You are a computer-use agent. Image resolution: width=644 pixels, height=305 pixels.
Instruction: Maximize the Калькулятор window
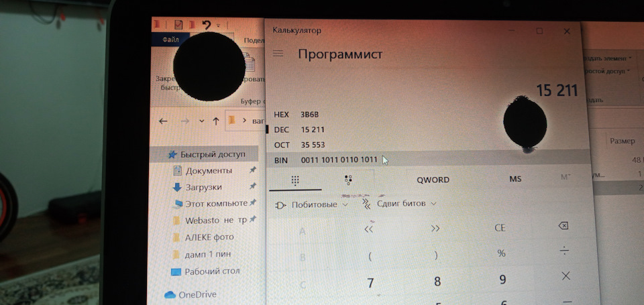[539, 32]
